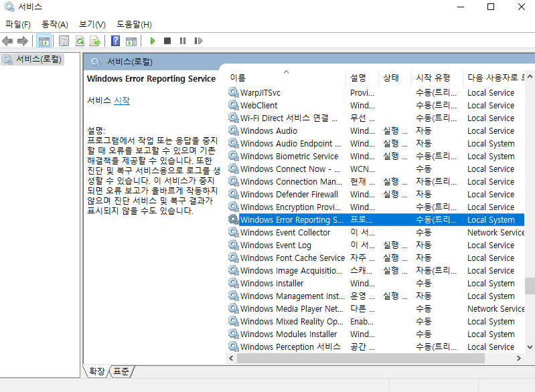Select the Windows Audio service

(x=376, y=131)
